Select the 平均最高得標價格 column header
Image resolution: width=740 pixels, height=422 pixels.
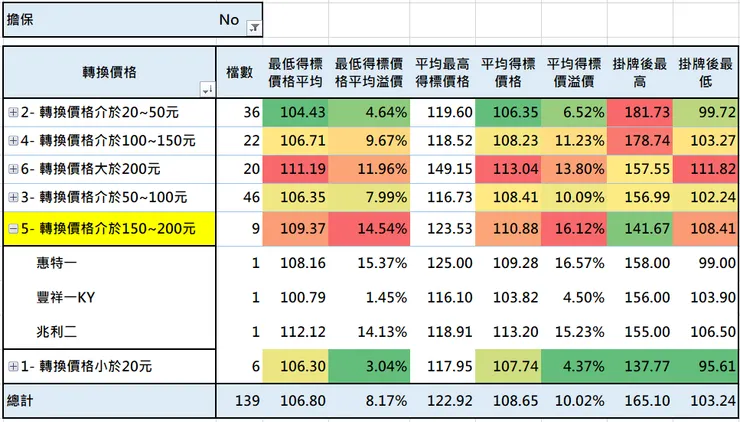tap(442, 72)
